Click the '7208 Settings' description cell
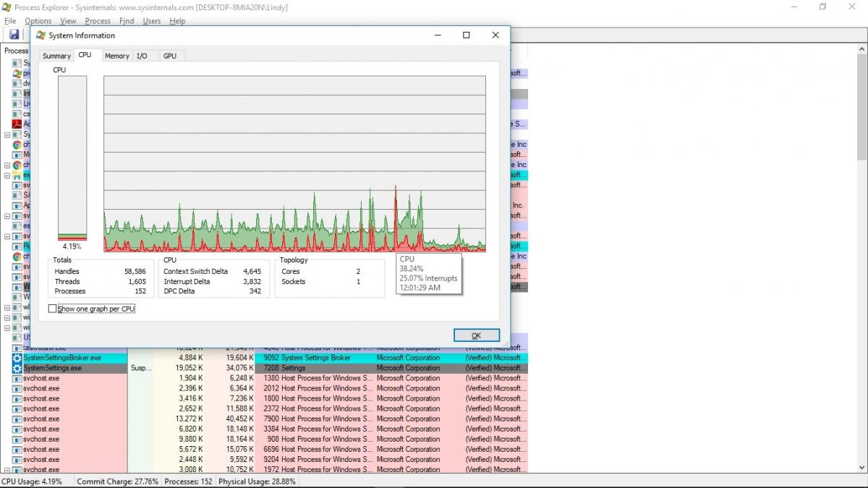868x488 pixels. pyautogui.click(x=316, y=368)
